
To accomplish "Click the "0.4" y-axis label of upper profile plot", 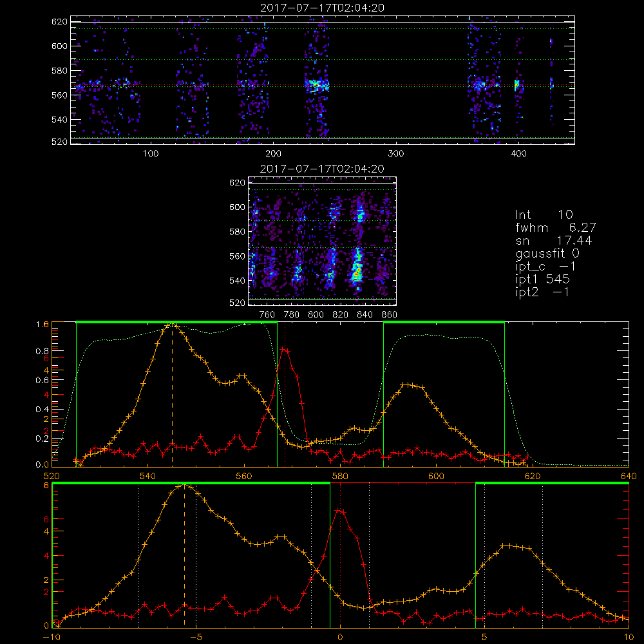I will 43,410.
